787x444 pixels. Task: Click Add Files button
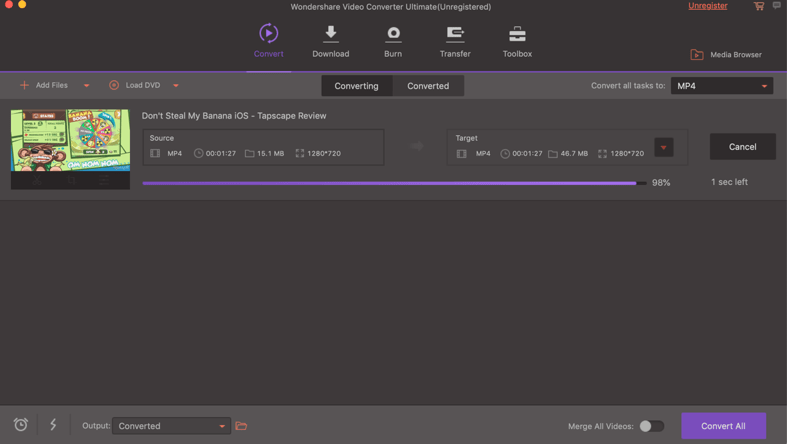[44, 85]
